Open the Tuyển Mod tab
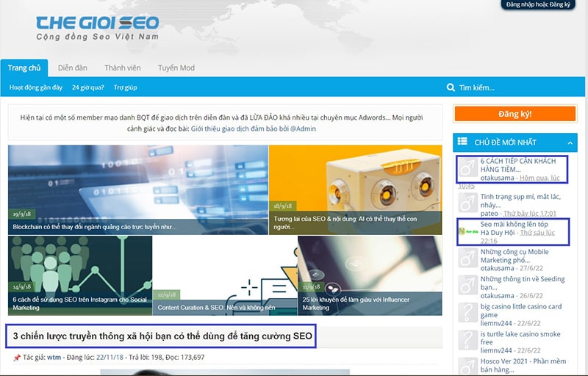The image size is (588, 376). pyautogui.click(x=176, y=68)
